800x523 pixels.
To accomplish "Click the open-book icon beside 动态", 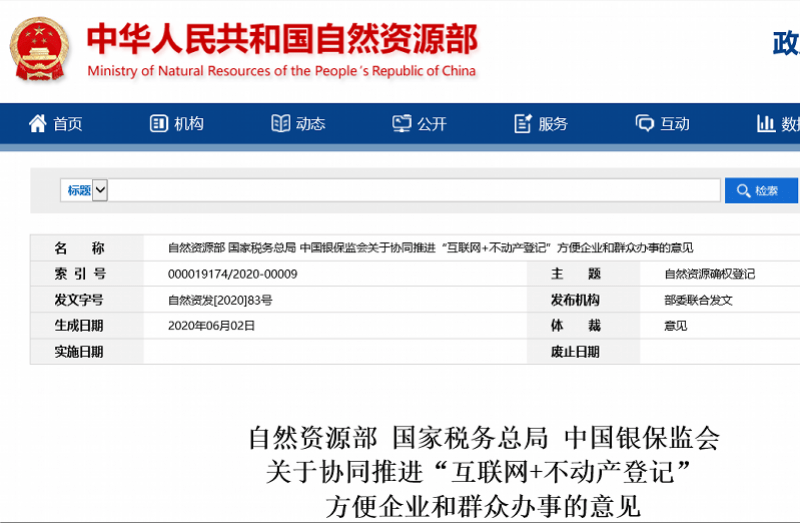I will pos(281,123).
